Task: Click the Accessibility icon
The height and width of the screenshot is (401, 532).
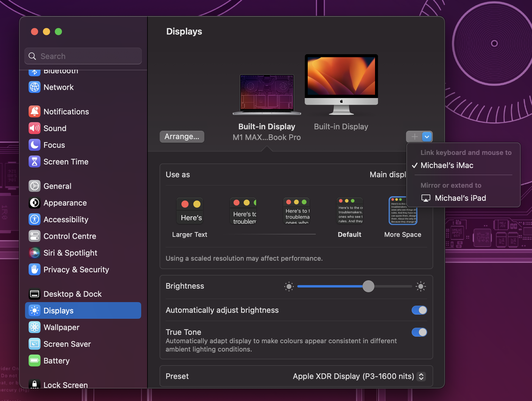Action: coord(35,219)
